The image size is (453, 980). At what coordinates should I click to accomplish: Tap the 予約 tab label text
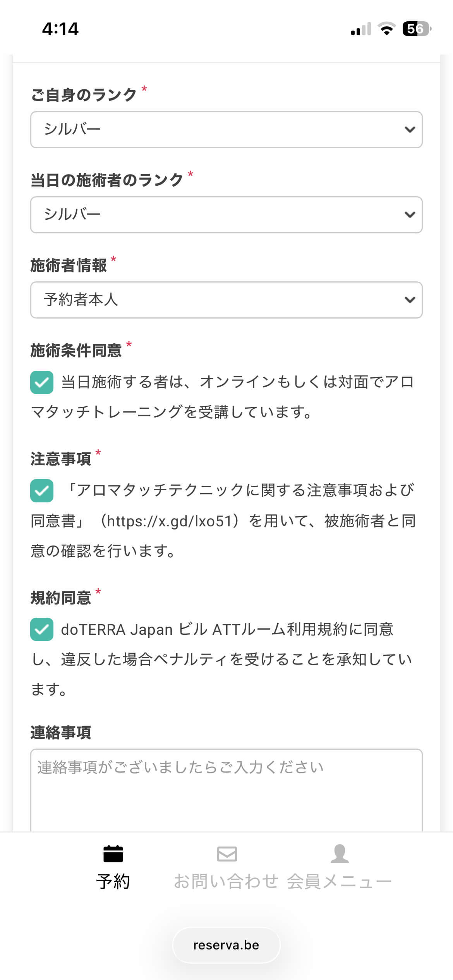tap(113, 882)
